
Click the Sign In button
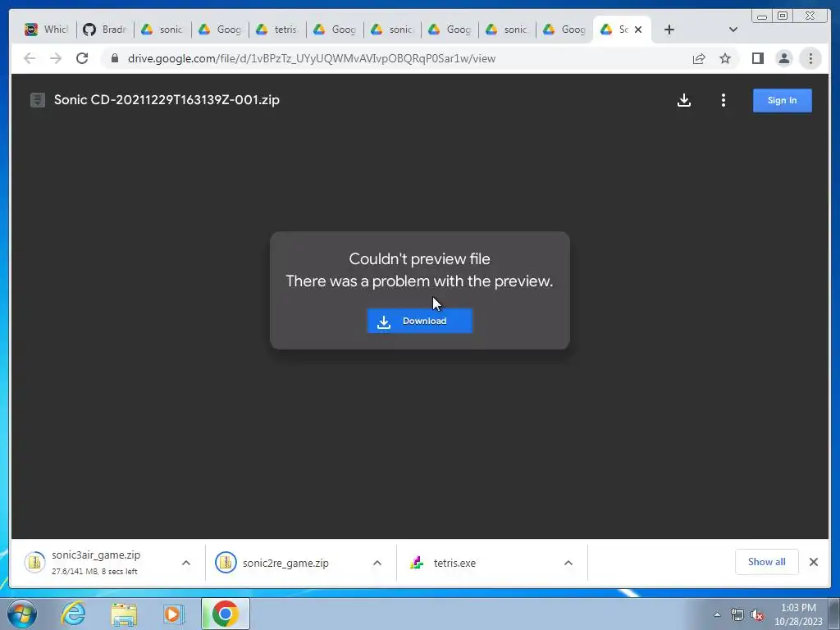coord(782,100)
